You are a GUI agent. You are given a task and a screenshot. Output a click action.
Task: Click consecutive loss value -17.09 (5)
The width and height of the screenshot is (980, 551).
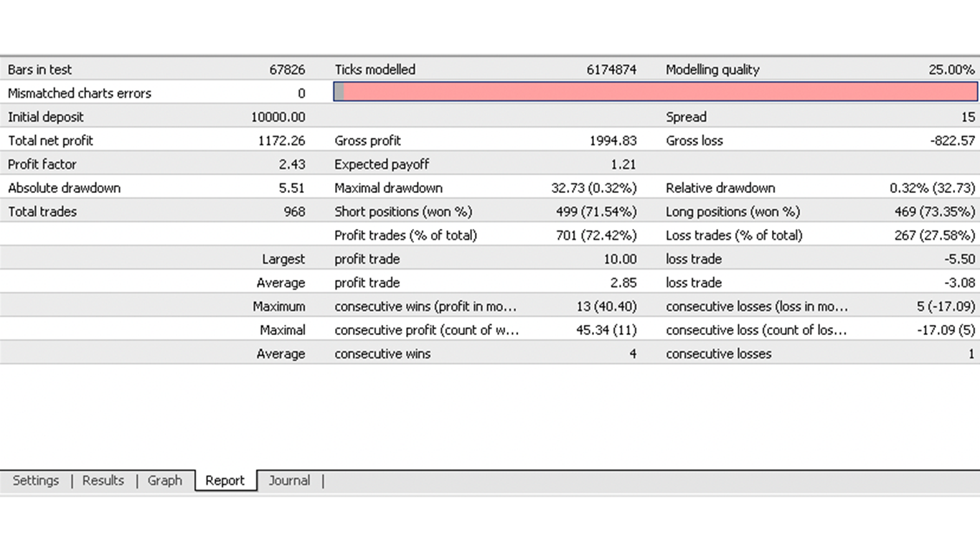[946, 330]
